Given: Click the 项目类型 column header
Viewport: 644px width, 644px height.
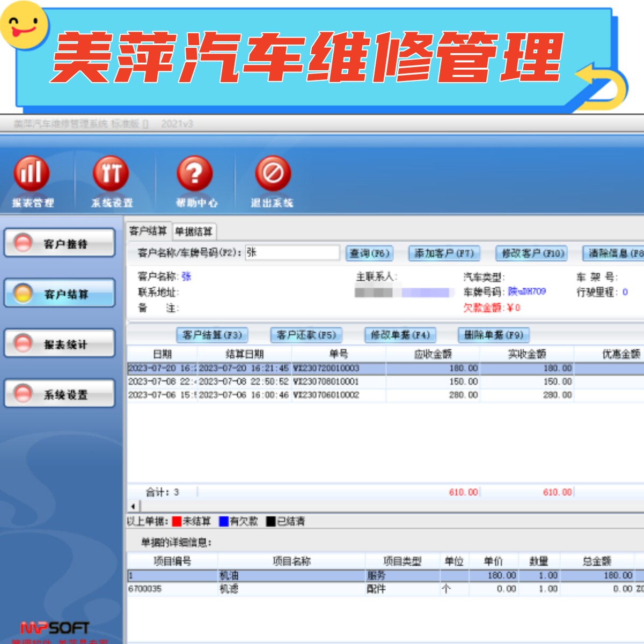Looking at the screenshot, I should [402, 561].
